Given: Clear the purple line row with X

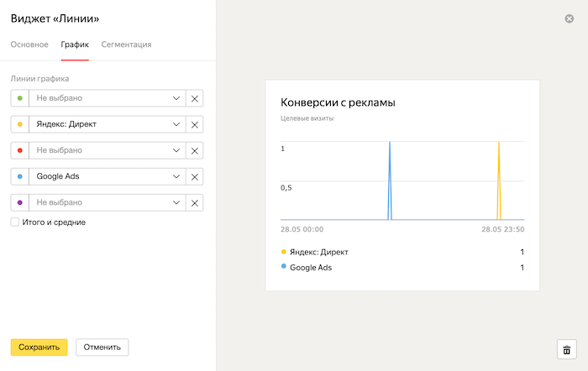Looking at the screenshot, I should click(x=195, y=202).
